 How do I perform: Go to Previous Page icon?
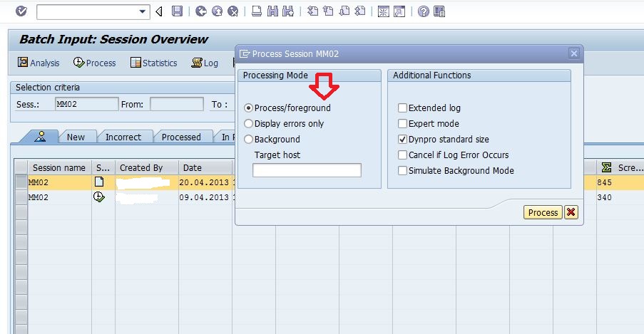click(328, 11)
